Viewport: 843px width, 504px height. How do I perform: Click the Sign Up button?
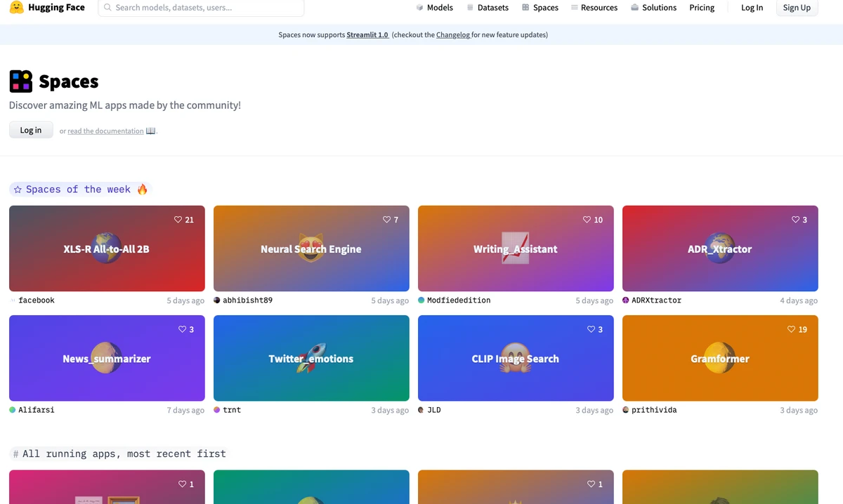click(797, 8)
